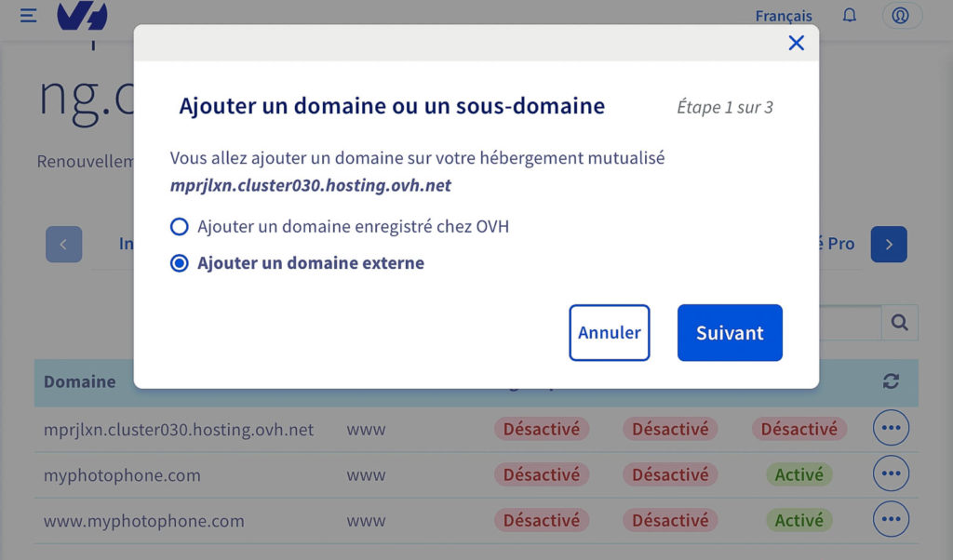The image size is (953, 560).
Task: Open the hamburger navigation menu
Action: point(28,15)
